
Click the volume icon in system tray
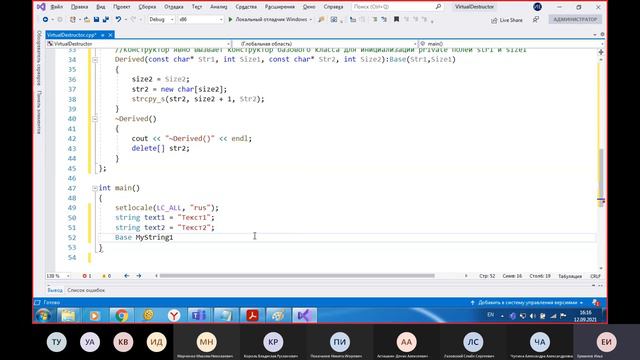tap(533, 316)
